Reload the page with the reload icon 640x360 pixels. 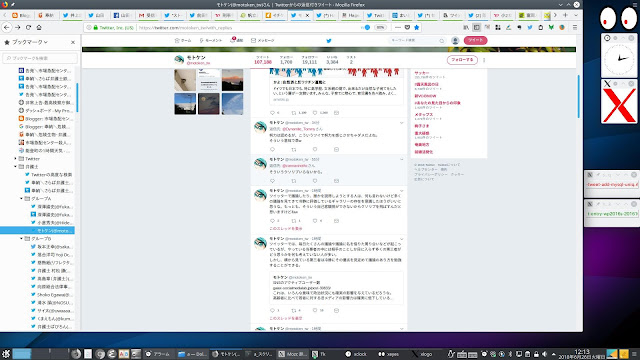click(x=28, y=27)
